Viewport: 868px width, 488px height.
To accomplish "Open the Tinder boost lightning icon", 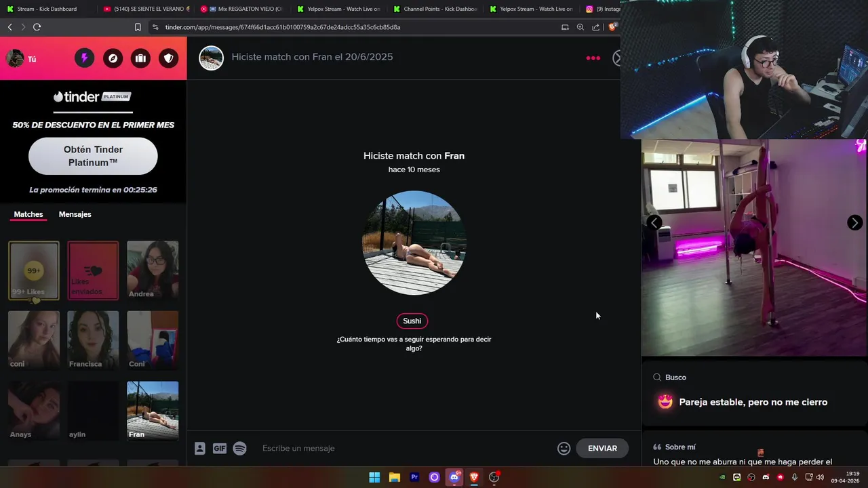I will click(x=84, y=58).
